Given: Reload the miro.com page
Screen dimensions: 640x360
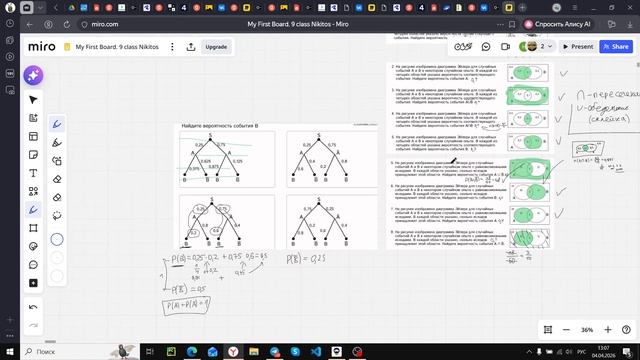Looking at the screenshot, I should tap(67, 24).
